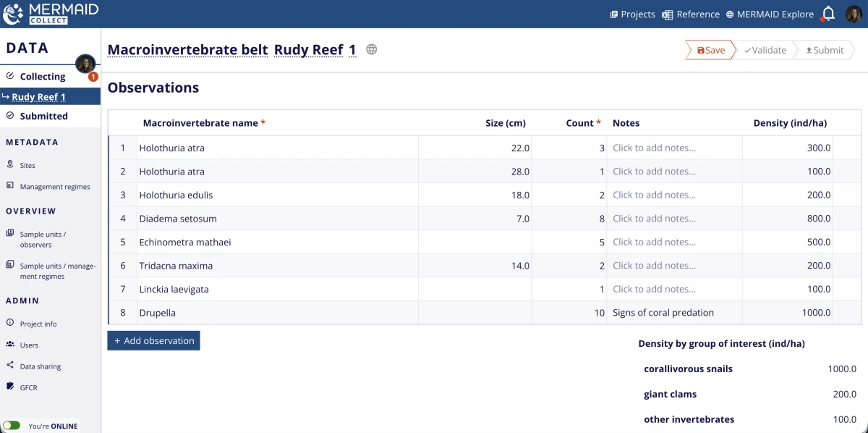Click the Project info icon

[x=10, y=323]
